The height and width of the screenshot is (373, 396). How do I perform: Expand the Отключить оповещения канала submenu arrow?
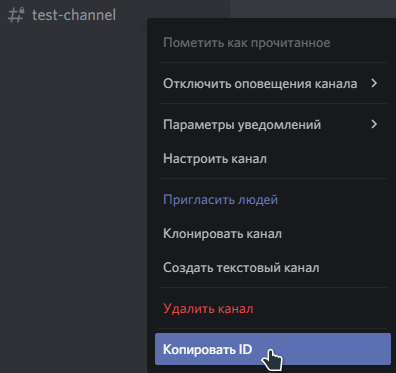click(374, 83)
